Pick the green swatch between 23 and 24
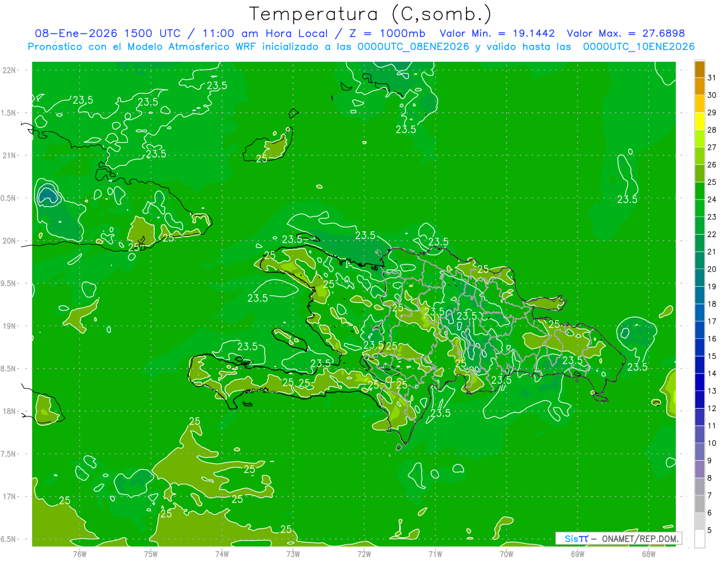 [x=700, y=209]
